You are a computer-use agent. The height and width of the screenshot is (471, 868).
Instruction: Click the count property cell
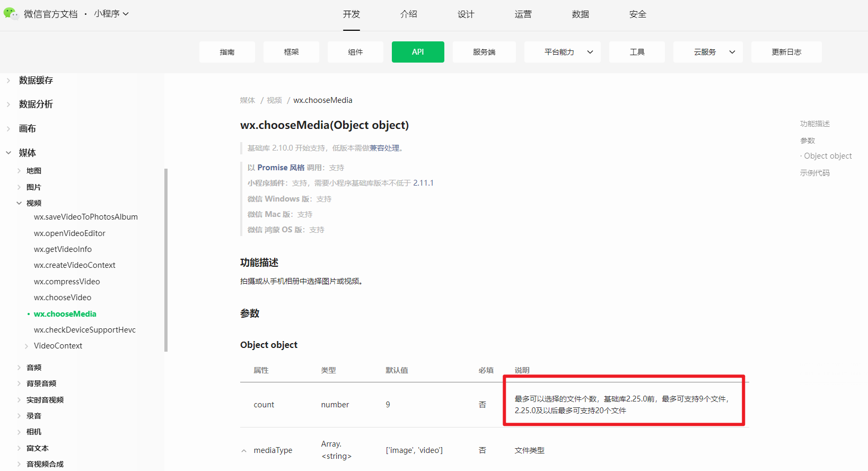(x=264, y=405)
